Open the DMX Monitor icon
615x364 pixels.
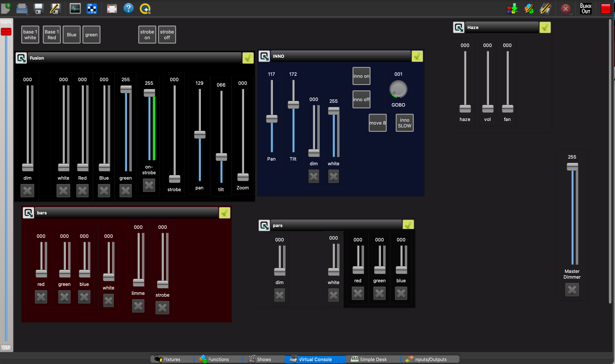point(75,9)
